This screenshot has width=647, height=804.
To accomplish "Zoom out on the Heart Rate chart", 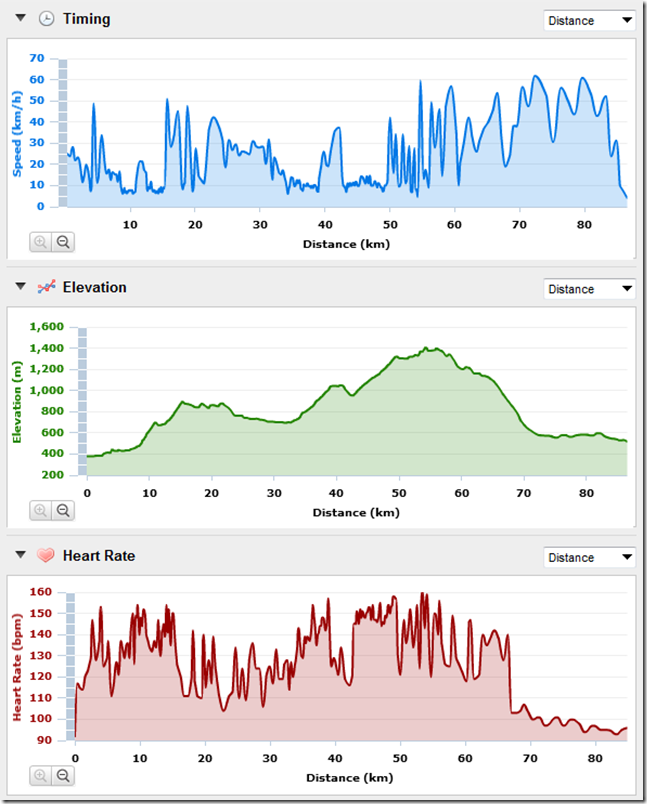I will pyautogui.click(x=63, y=776).
